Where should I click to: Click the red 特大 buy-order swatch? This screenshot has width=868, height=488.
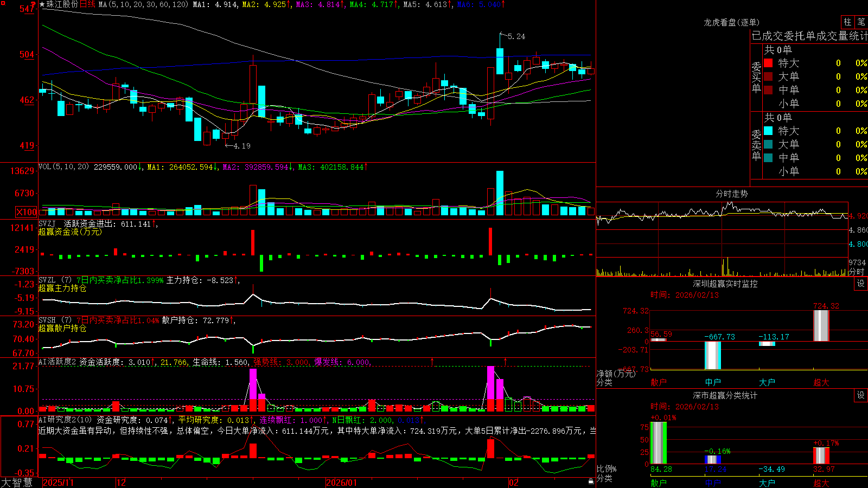[x=768, y=63]
